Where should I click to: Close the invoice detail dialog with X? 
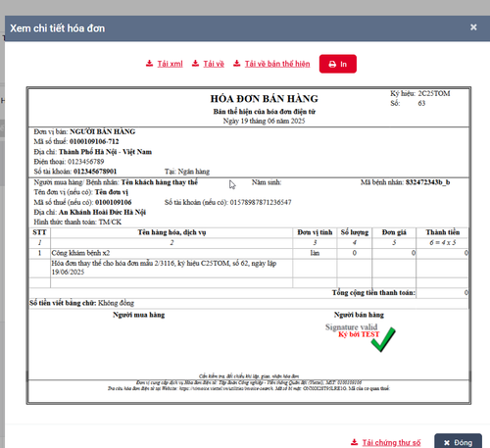pos(473,27)
